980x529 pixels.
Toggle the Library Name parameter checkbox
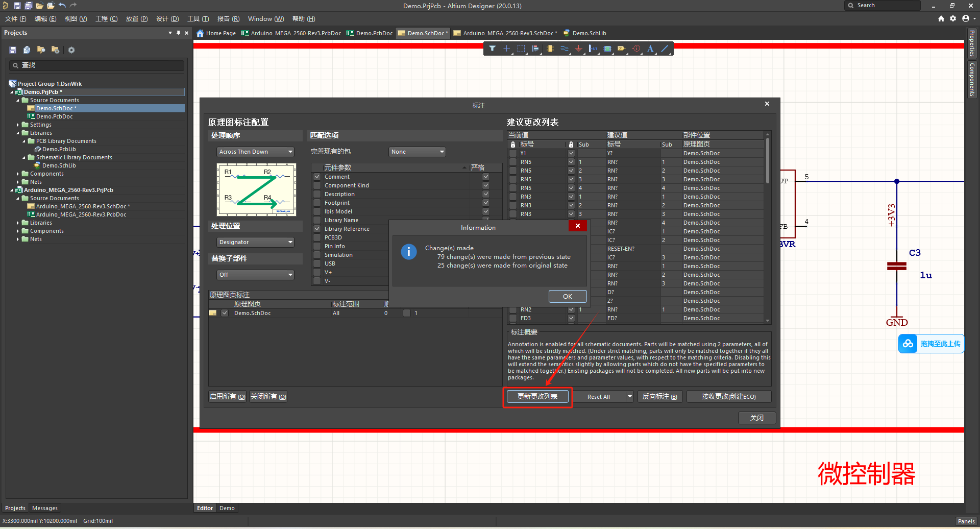pos(317,220)
